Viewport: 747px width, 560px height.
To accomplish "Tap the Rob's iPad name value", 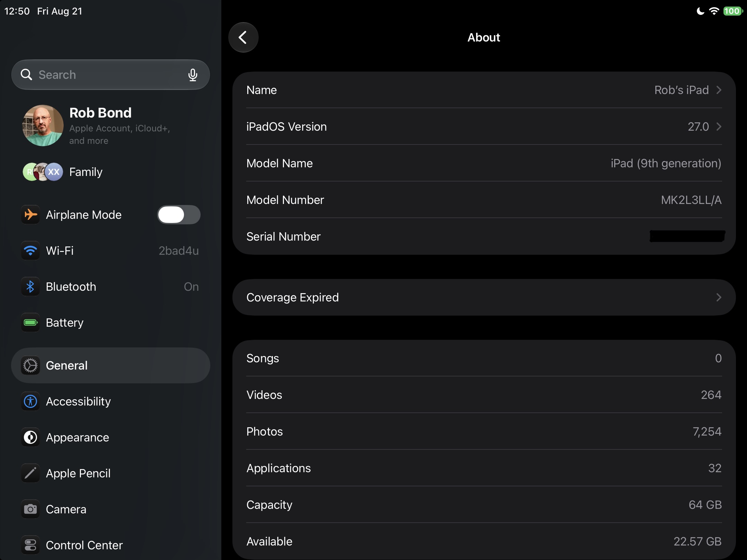I will click(x=681, y=90).
